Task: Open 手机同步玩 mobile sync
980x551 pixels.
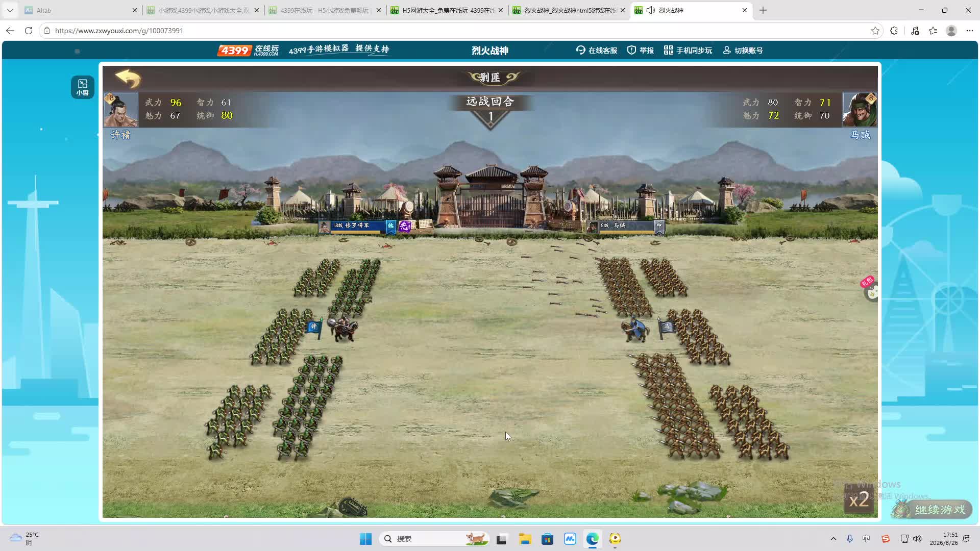Action: (688, 50)
